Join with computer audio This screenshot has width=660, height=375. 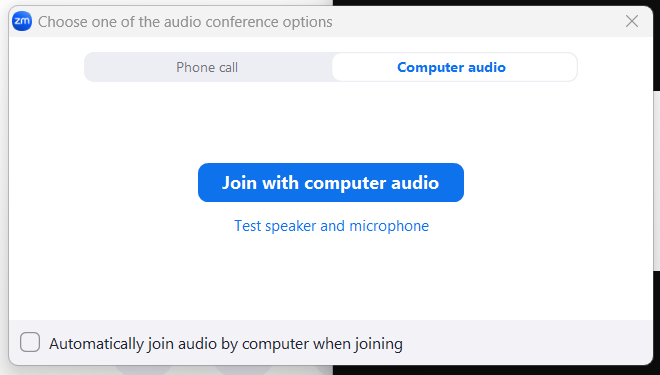click(x=331, y=183)
